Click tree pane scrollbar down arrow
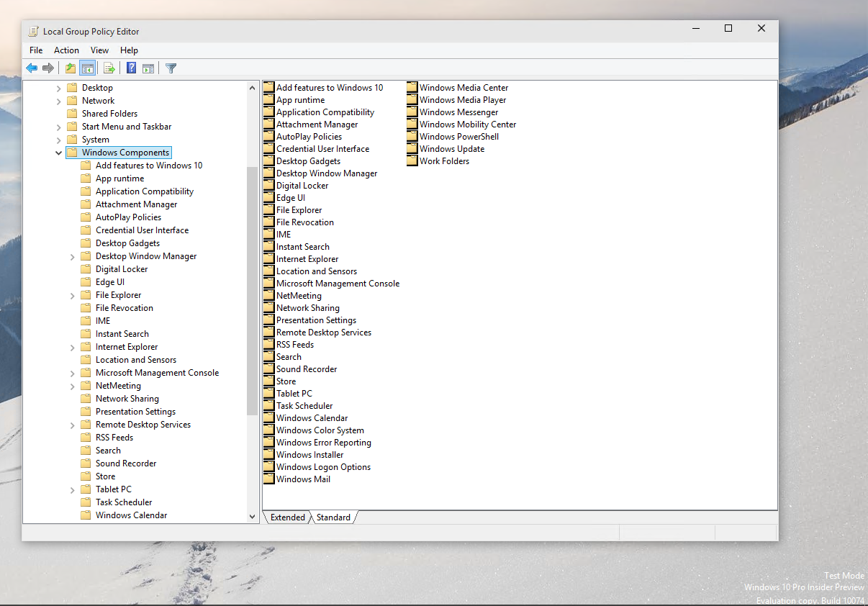Image resolution: width=868 pixels, height=606 pixels. coord(252,516)
